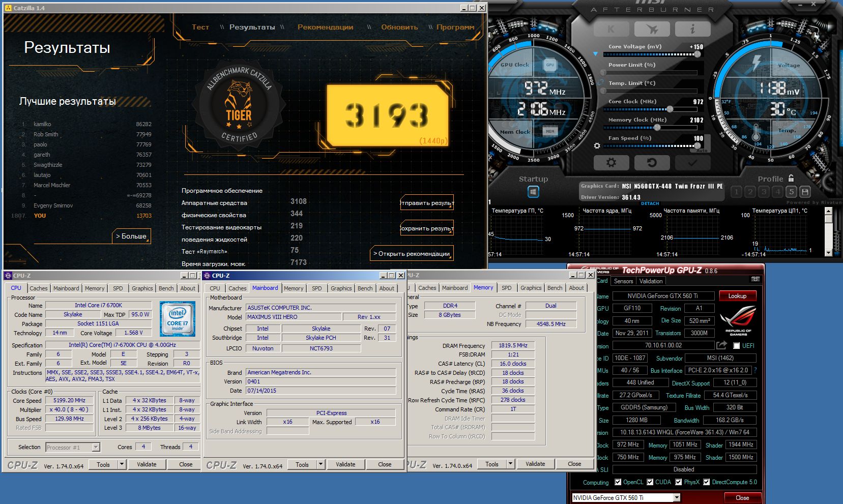Open SPD tab in CPU-Z Memory window

point(506,288)
